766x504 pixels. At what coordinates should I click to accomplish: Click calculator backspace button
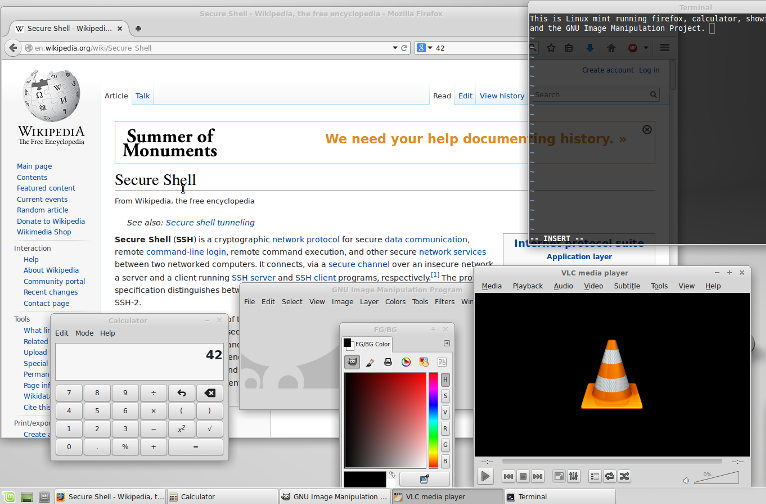pos(210,393)
